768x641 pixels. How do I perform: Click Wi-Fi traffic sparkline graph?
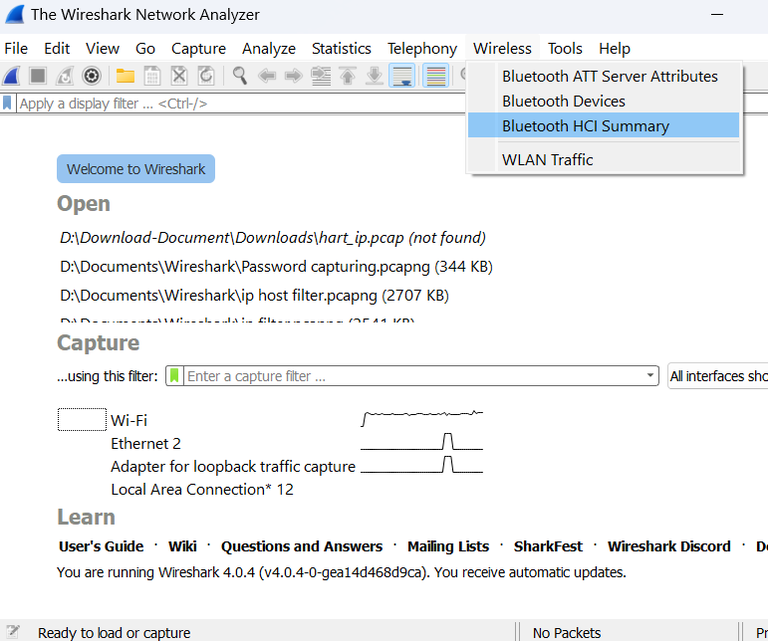click(422, 419)
